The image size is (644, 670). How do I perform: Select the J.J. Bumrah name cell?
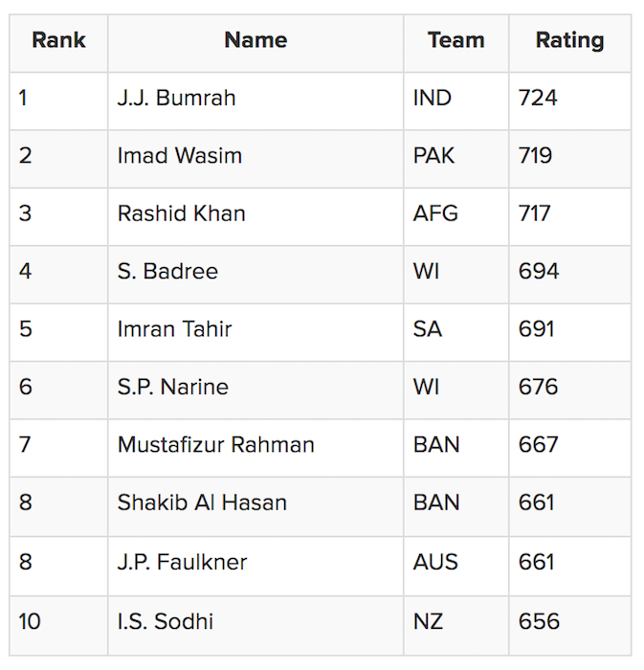click(176, 98)
